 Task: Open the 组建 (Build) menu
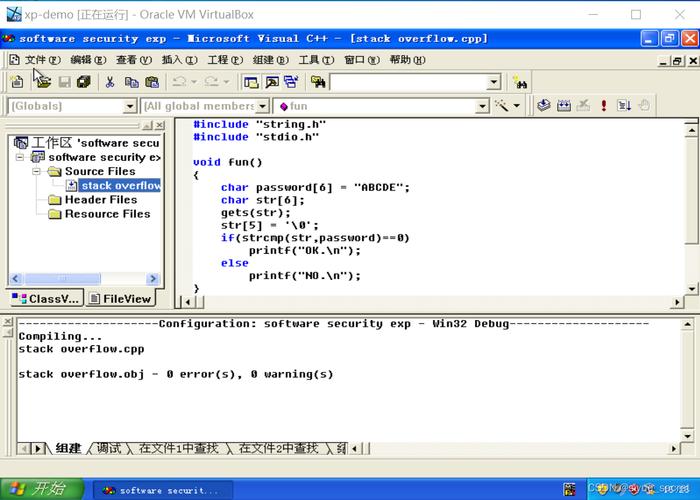click(x=263, y=60)
